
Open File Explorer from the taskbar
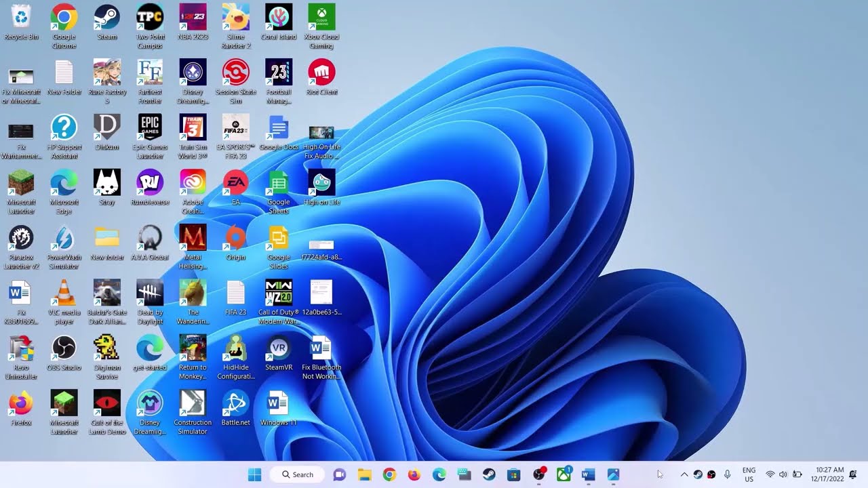tap(364, 474)
